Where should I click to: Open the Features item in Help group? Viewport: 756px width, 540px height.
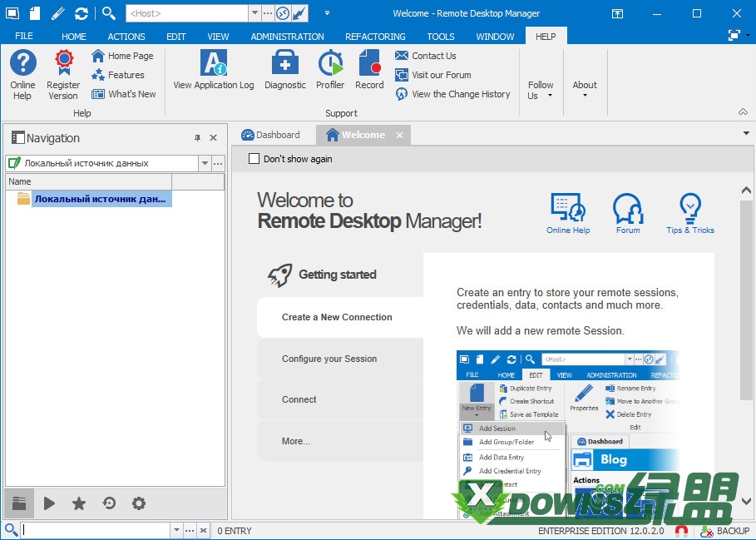point(118,75)
